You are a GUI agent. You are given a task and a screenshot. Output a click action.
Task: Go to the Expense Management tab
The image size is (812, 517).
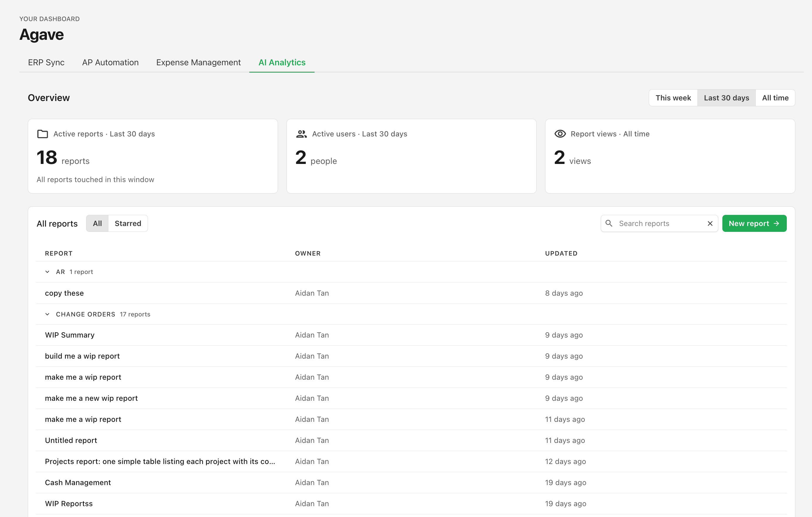(198, 62)
